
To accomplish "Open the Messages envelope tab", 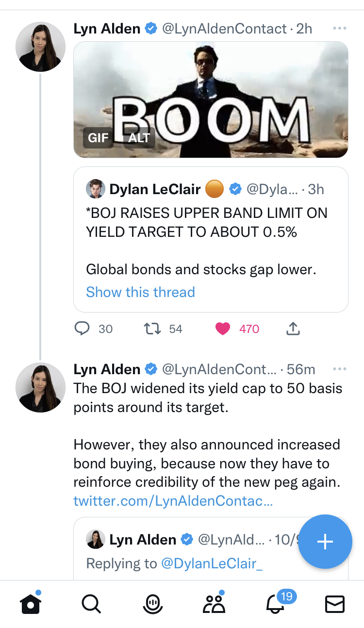I will click(x=334, y=604).
